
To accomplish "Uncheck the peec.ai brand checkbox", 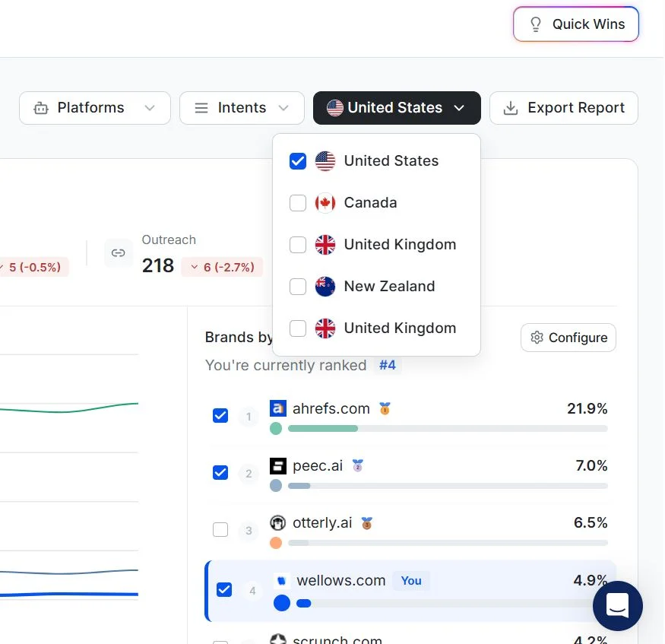I will pyautogui.click(x=220, y=472).
